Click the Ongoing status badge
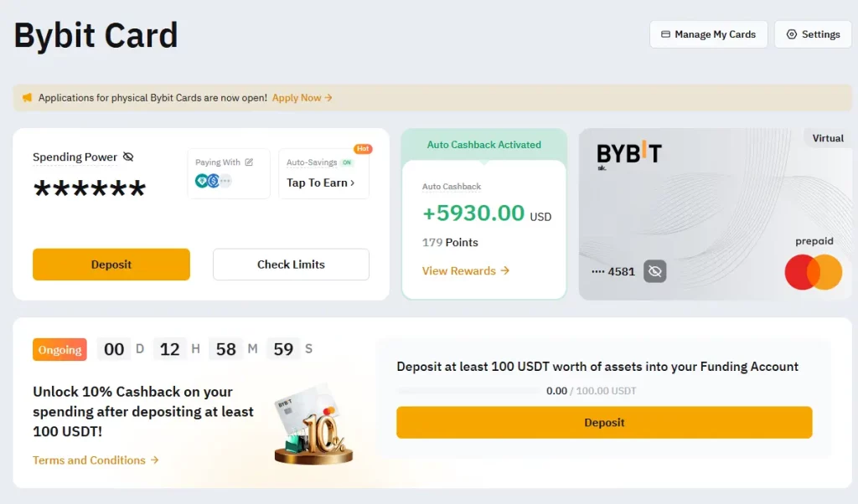 59,349
